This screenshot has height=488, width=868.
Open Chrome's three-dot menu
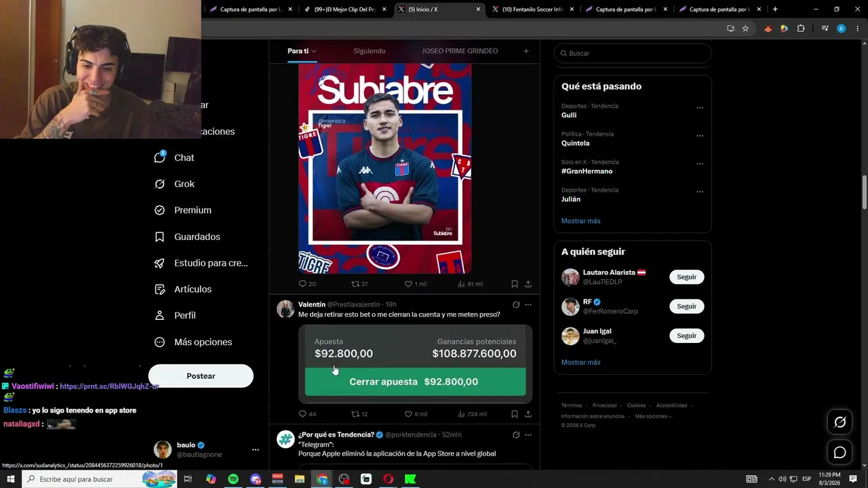[858, 28]
